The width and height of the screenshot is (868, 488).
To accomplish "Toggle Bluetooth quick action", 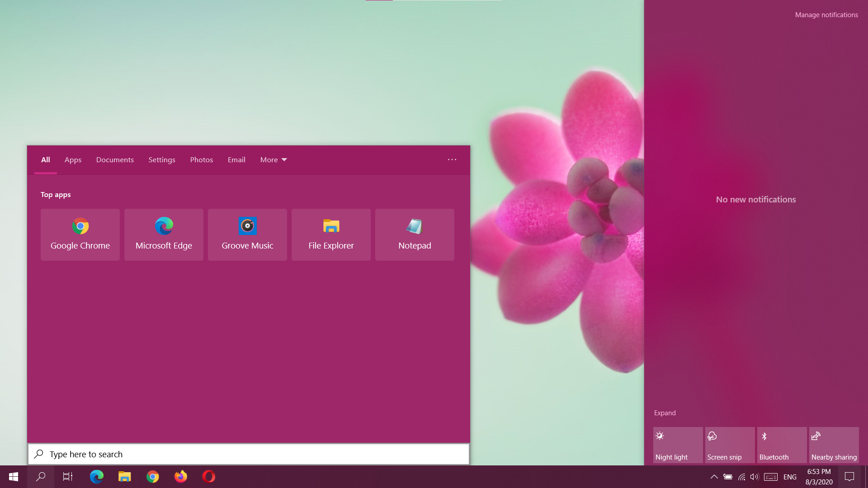I will click(782, 445).
